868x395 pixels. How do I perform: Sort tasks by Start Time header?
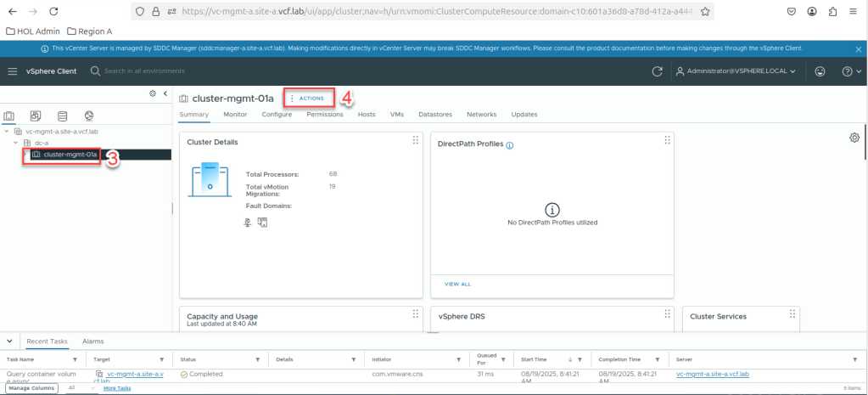pyautogui.click(x=535, y=360)
